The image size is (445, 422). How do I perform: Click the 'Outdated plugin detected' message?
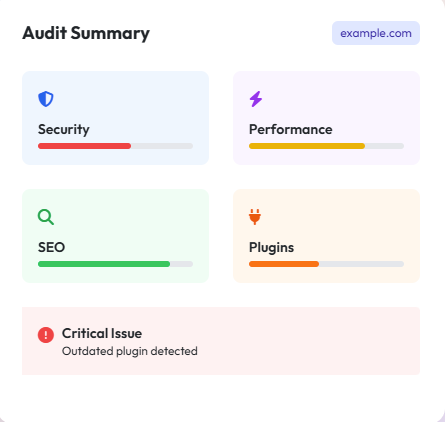tap(130, 351)
